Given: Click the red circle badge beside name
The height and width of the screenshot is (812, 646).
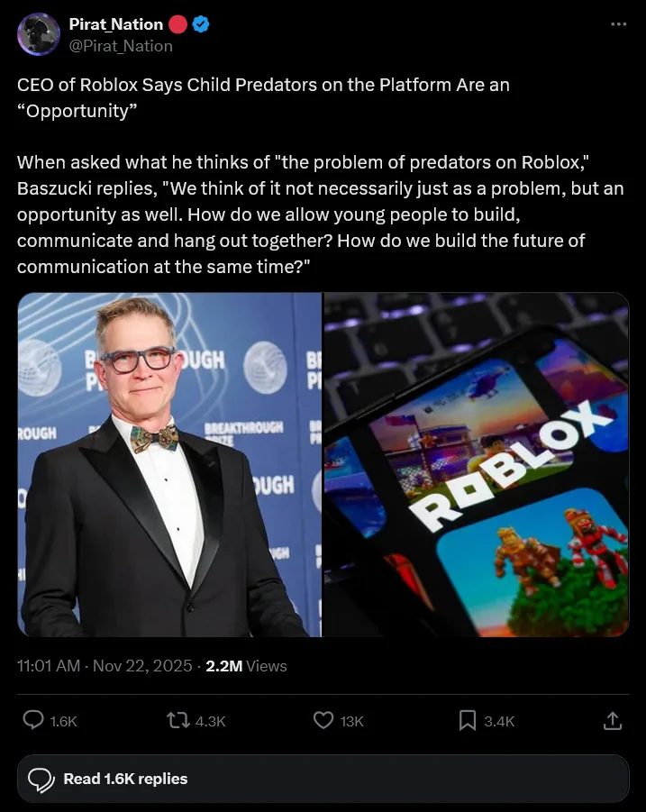Looking at the screenshot, I should 178,24.
